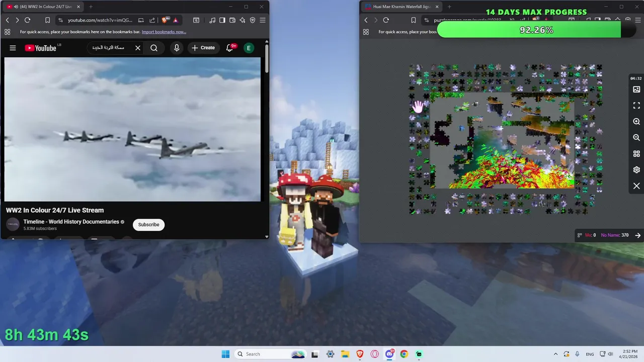Go back in the puzzle browser window
This screenshot has width=644, height=362.
(366, 20)
